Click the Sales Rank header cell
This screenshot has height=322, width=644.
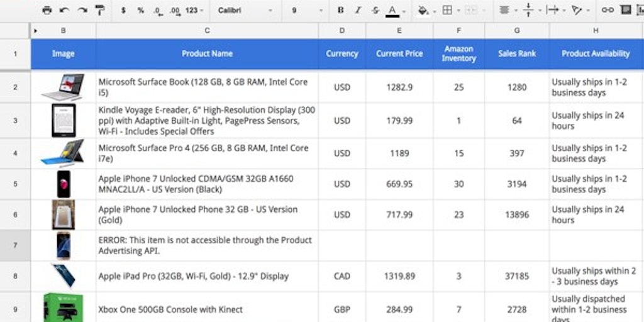pyautogui.click(x=517, y=54)
